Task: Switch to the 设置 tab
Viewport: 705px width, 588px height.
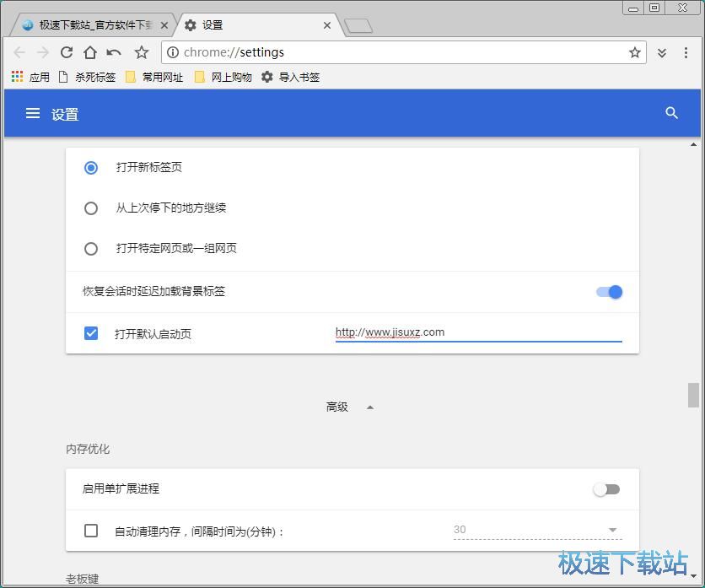Action: (258, 25)
